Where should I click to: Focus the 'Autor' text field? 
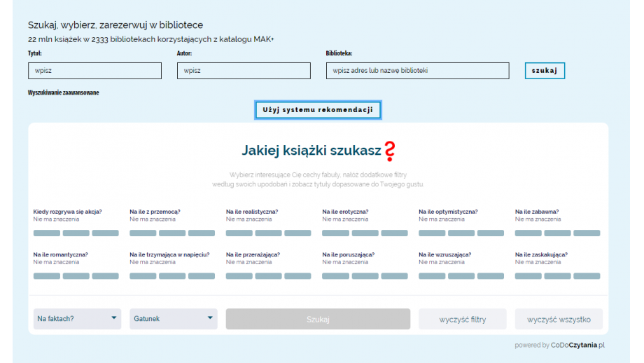click(x=244, y=71)
